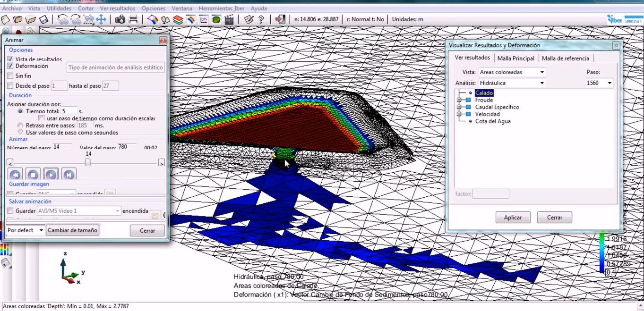
Task: Enable the Sin fin checkbox
Action: tap(10, 76)
